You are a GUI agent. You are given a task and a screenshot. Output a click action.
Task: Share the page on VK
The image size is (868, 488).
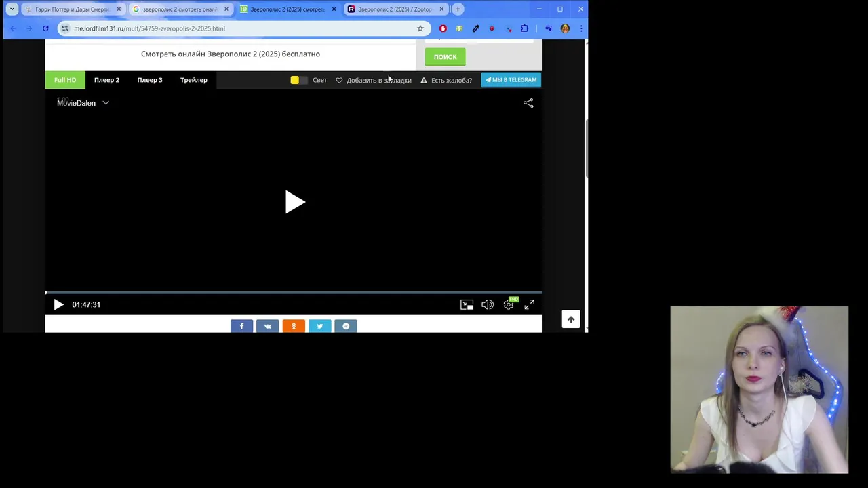pos(267,326)
